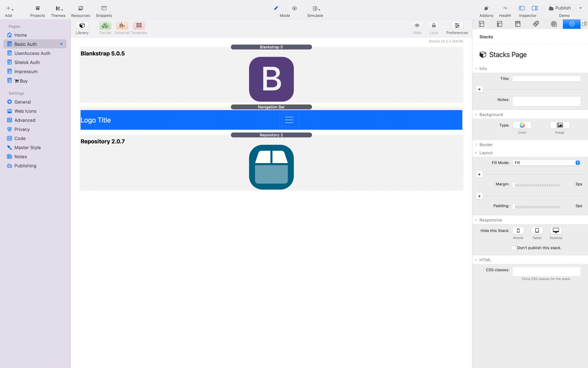Select the sidebar layout inspector tab

(x=499, y=24)
